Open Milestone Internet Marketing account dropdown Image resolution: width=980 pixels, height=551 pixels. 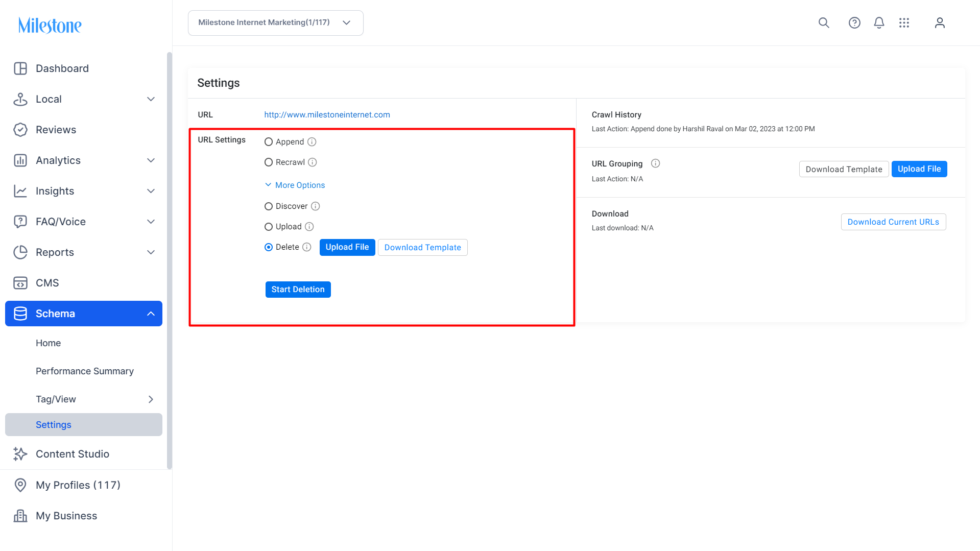pyautogui.click(x=276, y=23)
